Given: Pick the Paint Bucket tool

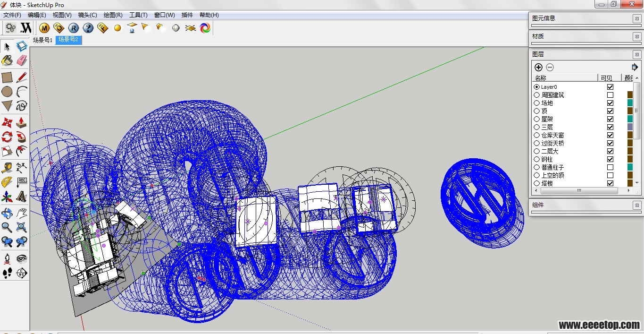Looking at the screenshot, I should coord(7,60).
